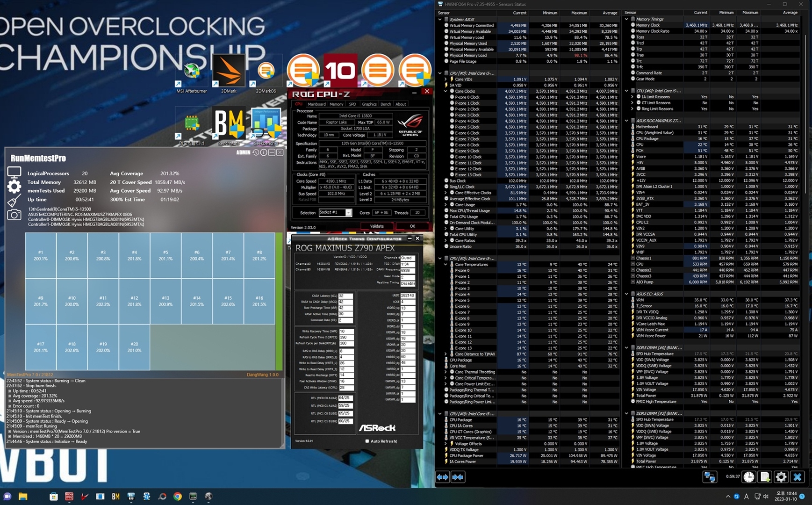This screenshot has height=505, width=812.
Task: Expand the Core Effective Clocks row
Action: [x=446, y=193]
